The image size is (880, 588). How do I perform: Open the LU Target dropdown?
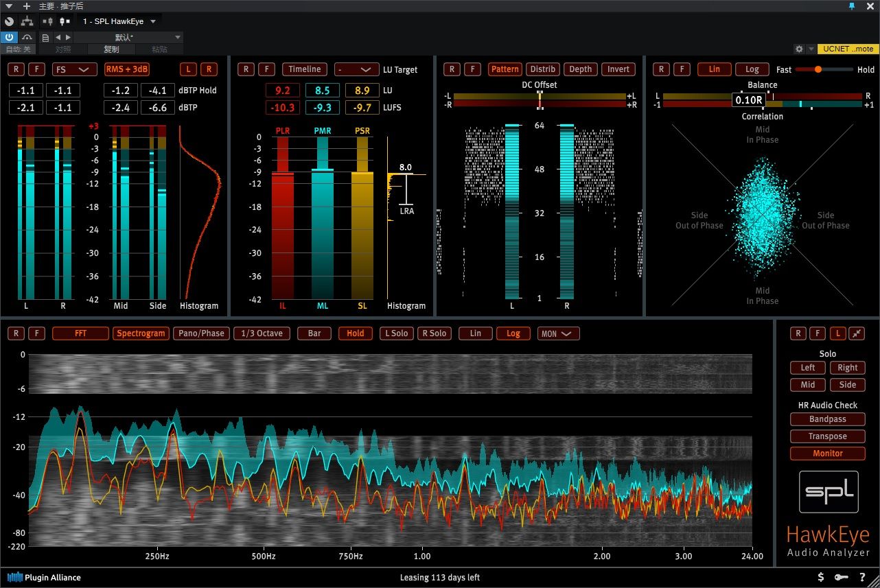tap(357, 69)
